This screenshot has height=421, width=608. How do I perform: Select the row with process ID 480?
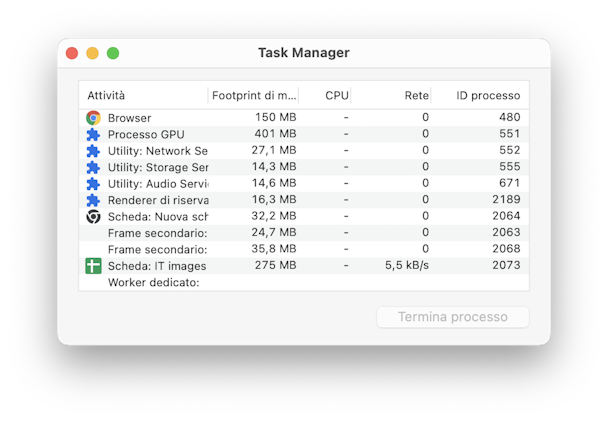tap(304, 117)
